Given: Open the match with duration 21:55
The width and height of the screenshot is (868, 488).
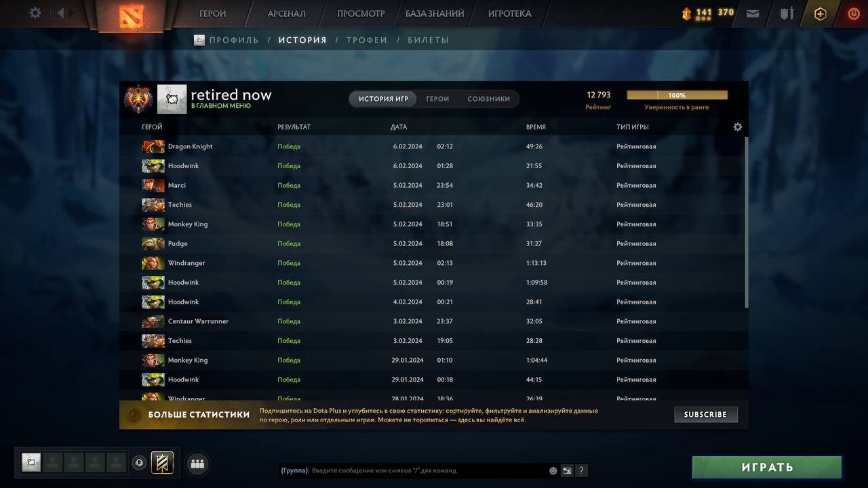Looking at the screenshot, I should coord(434,166).
